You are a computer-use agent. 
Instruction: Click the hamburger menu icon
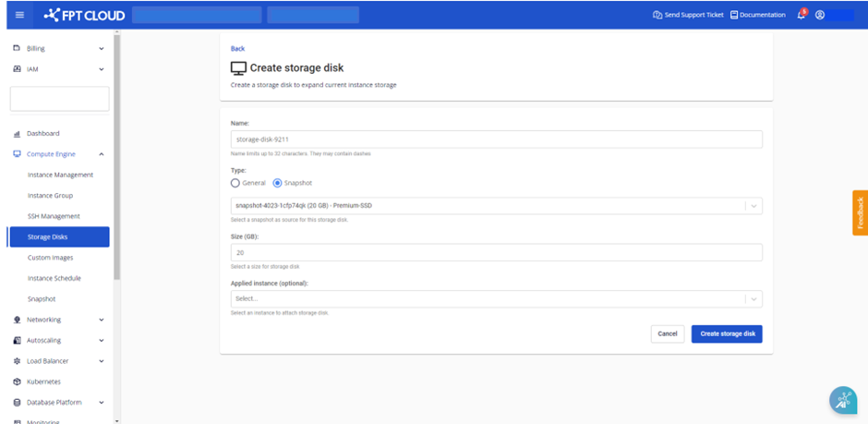(x=19, y=15)
